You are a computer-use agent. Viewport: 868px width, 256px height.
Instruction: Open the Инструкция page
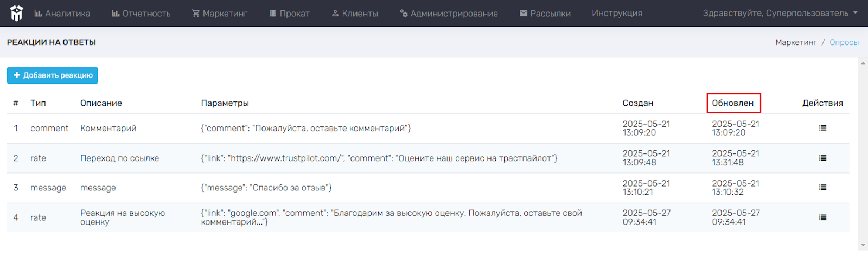coord(617,13)
